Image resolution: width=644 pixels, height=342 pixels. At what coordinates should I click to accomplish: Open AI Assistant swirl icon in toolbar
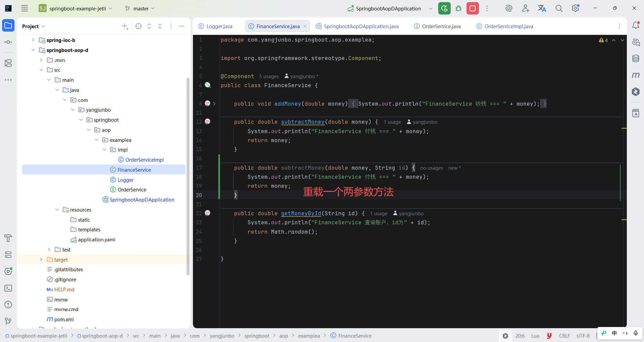point(509,8)
